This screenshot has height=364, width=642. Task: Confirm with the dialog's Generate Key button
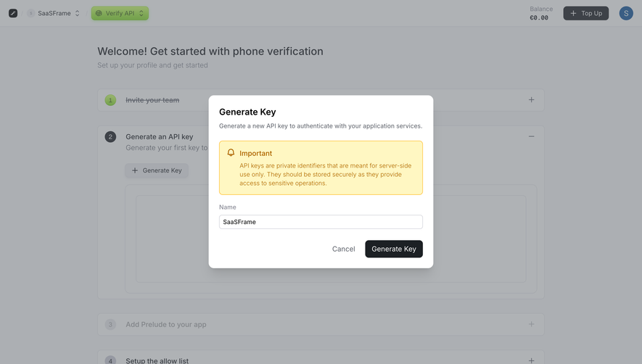point(394,249)
